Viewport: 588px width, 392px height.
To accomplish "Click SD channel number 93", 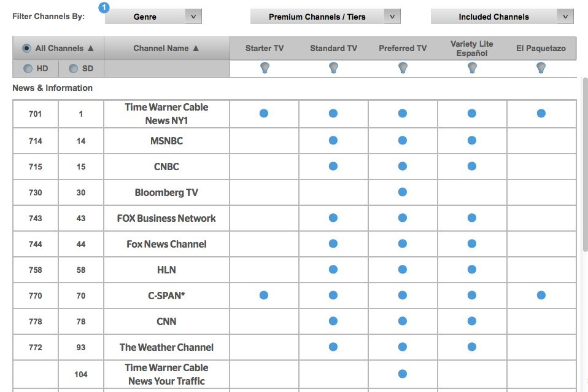I will coord(81,347).
